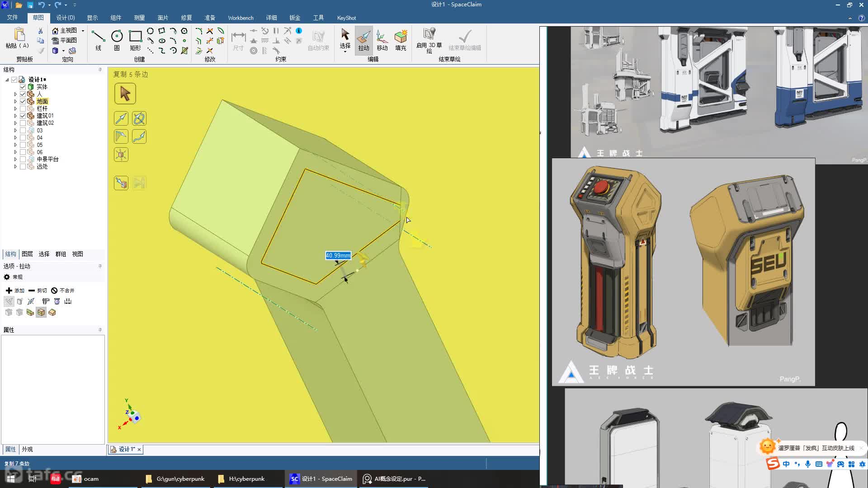Click the Undo icon in title bar
The height and width of the screenshot is (488, 868).
click(x=41, y=5)
